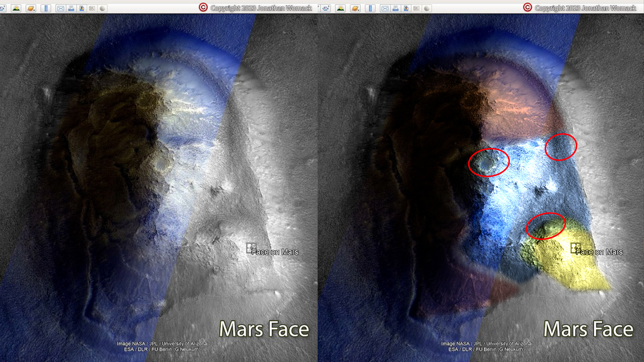
Task: Click grey circle icon in right panel toolbar
Action: [427, 8]
